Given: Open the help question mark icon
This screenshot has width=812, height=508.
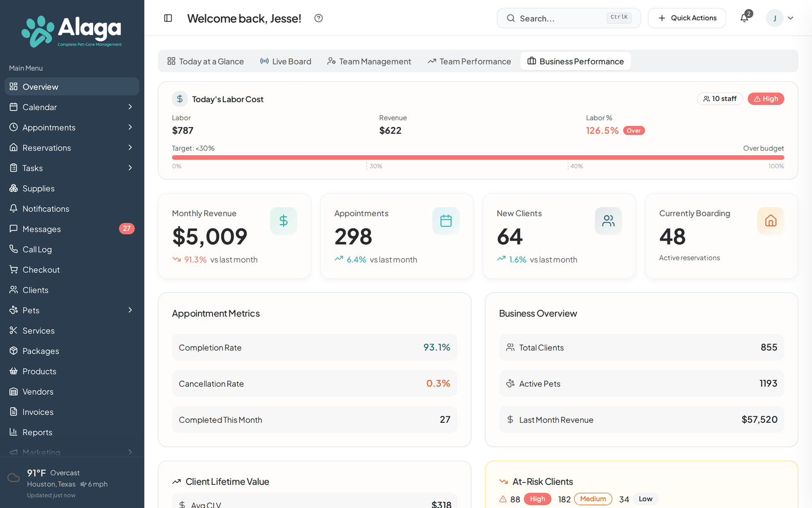Looking at the screenshot, I should coord(319,18).
